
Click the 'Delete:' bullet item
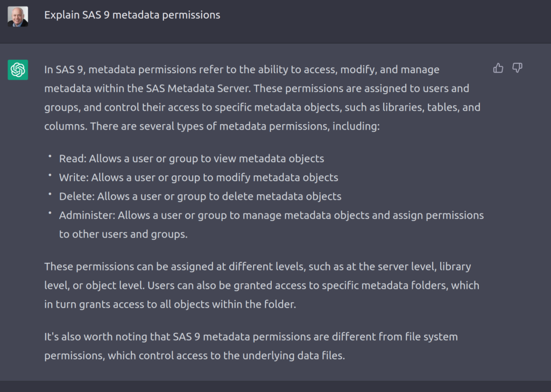200,196
